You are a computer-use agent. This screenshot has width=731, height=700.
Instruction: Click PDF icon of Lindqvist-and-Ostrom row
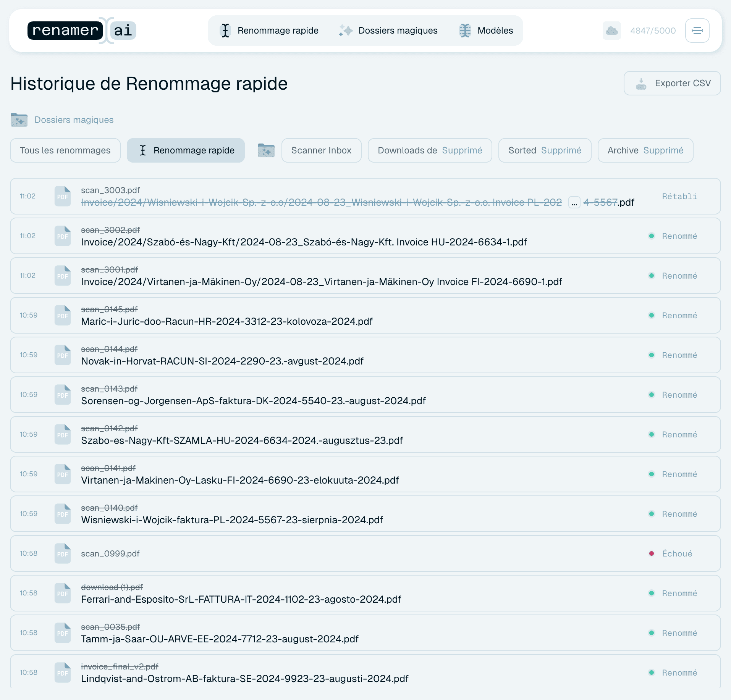pyautogui.click(x=63, y=673)
